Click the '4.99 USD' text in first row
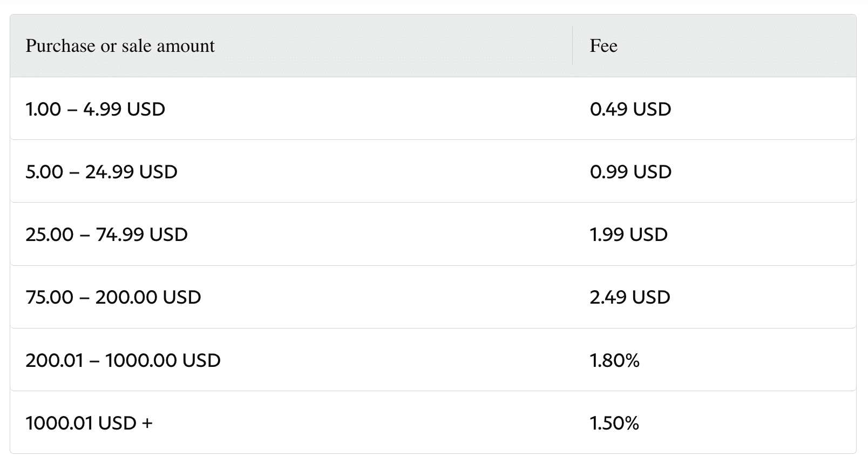The image size is (868, 469). (124, 109)
